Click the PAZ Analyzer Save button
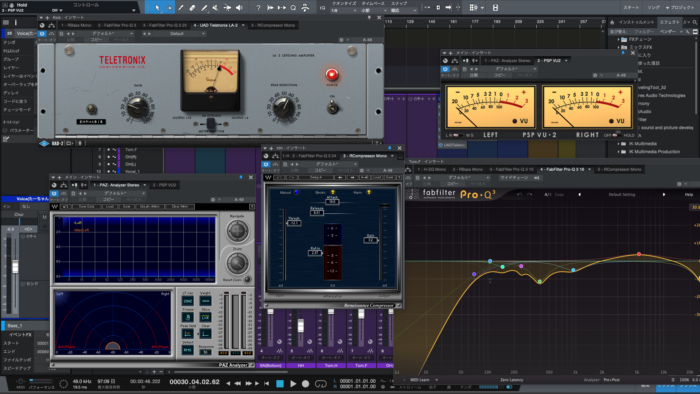 127,207
